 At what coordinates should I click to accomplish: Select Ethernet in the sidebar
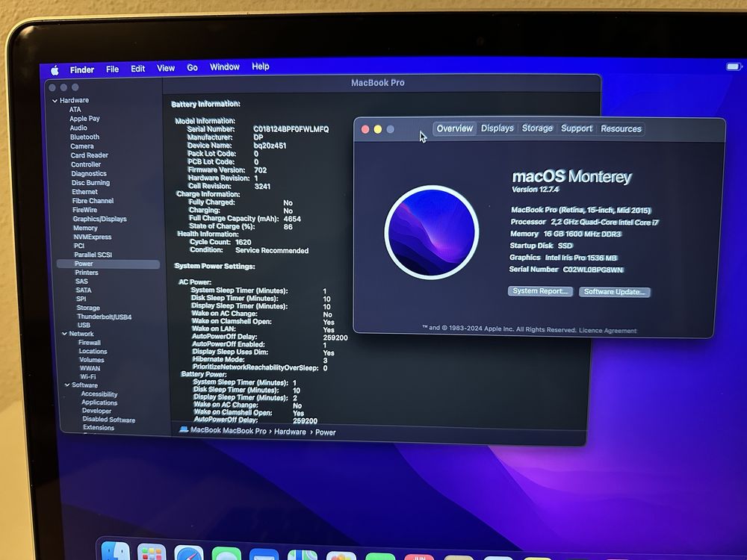[x=84, y=191]
